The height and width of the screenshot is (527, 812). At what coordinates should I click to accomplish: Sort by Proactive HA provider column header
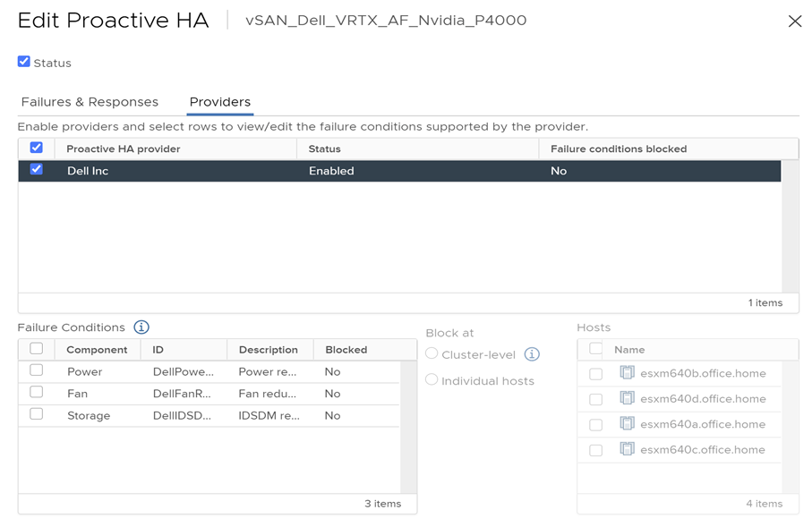tap(124, 149)
